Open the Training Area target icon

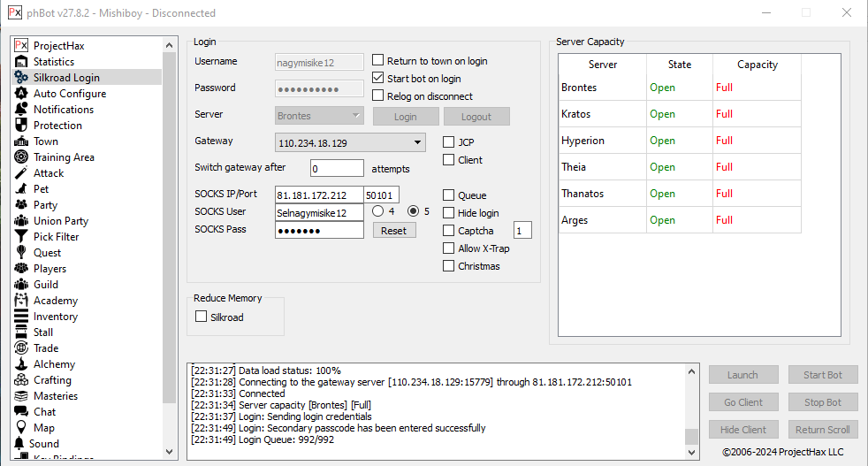pyautogui.click(x=21, y=157)
